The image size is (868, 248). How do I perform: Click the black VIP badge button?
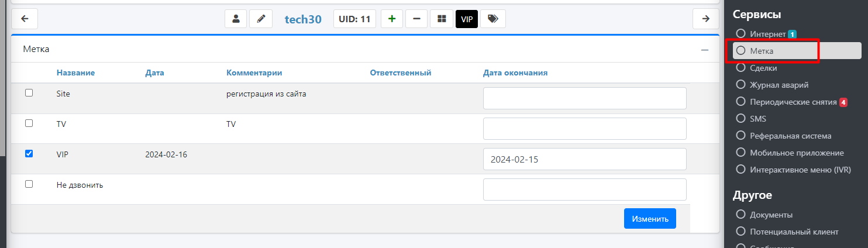pos(467,19)
